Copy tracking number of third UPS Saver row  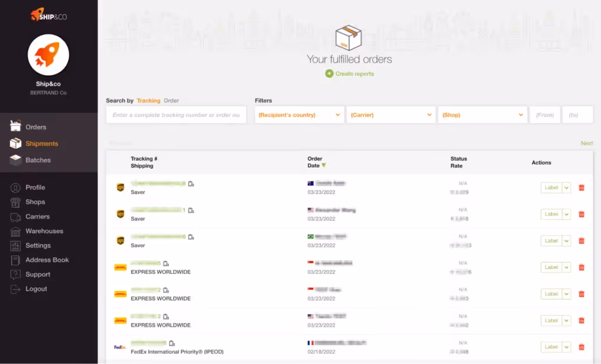[191, 237]
